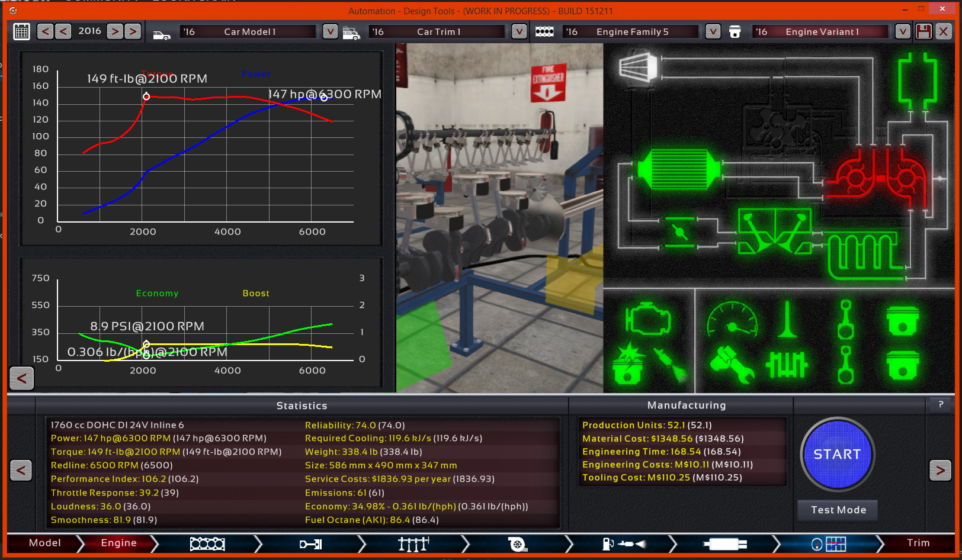The width and height of the screenshot is (962, 560).
Task: Click the green exhaust headers icon above the turbo
Action: click(x=918, y=80)
